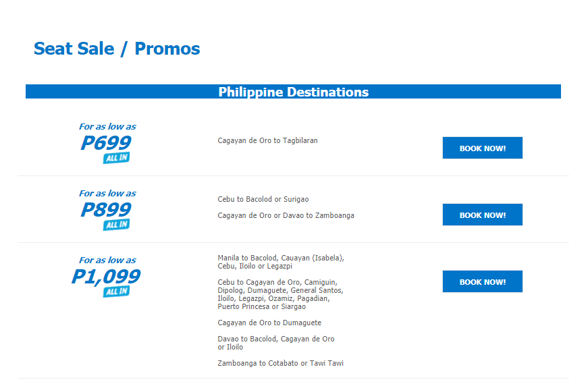Viewport: 588px width, 386px height.
Task: Click the ALL IN badge under P1,099
Action: [x=116, y=291]
